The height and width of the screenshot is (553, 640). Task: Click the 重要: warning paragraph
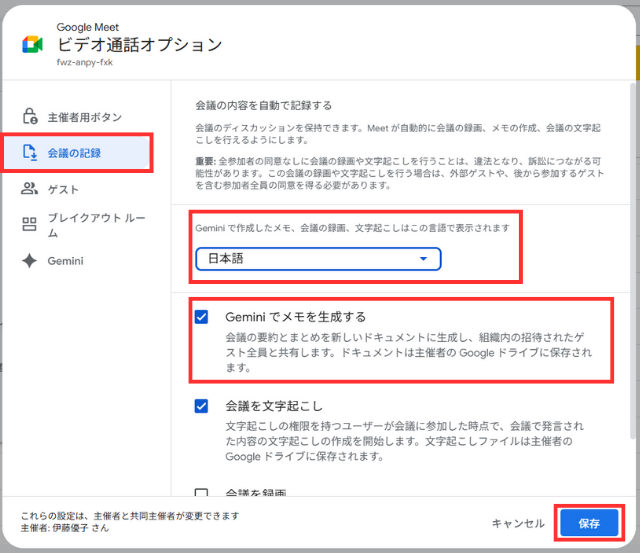point(399,173)
